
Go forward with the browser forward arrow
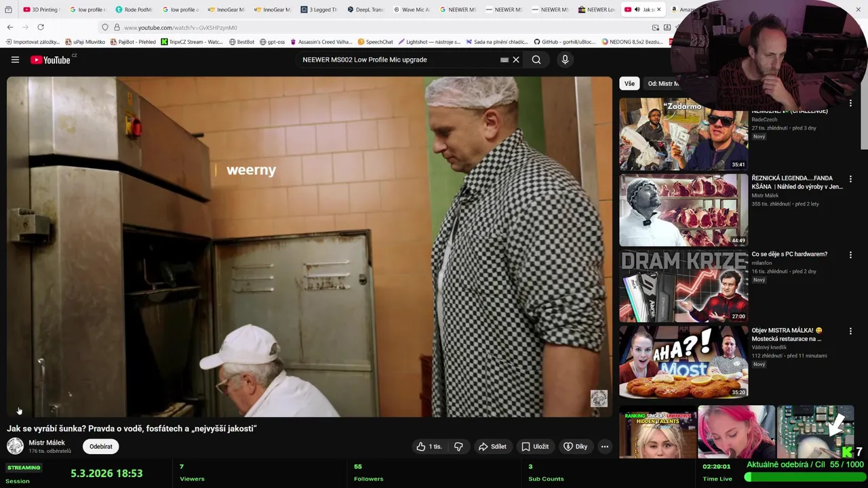[25, 27]
